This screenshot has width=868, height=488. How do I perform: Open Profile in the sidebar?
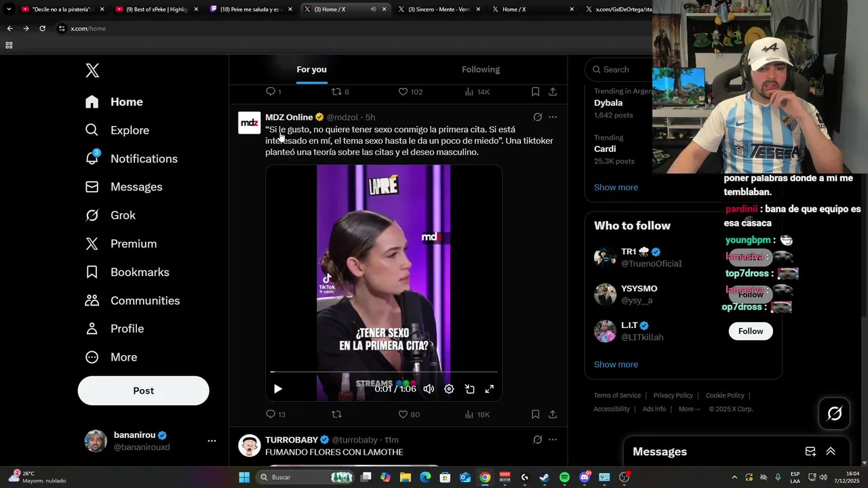pos(115,329)
